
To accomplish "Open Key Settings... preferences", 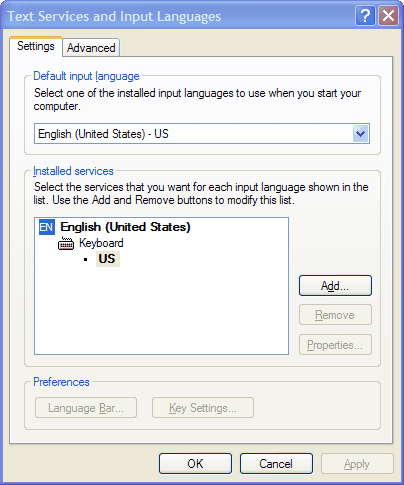I will (203, 408).
